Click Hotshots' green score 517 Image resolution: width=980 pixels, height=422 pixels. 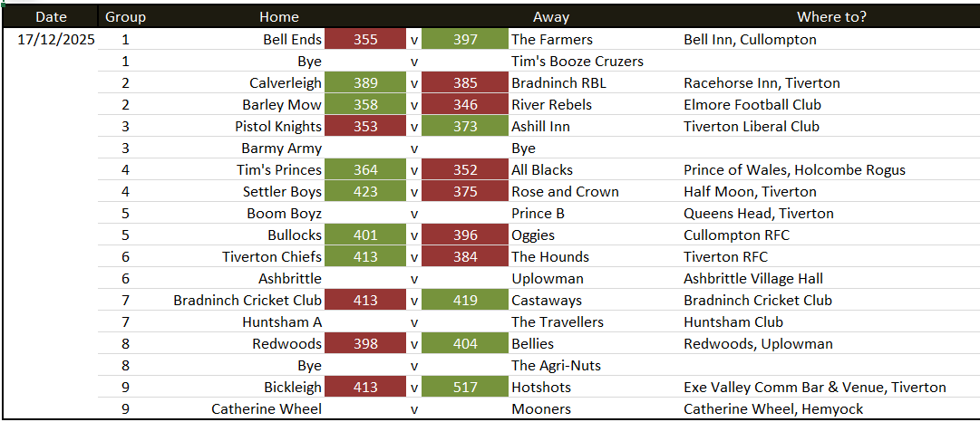click(464, 388)
